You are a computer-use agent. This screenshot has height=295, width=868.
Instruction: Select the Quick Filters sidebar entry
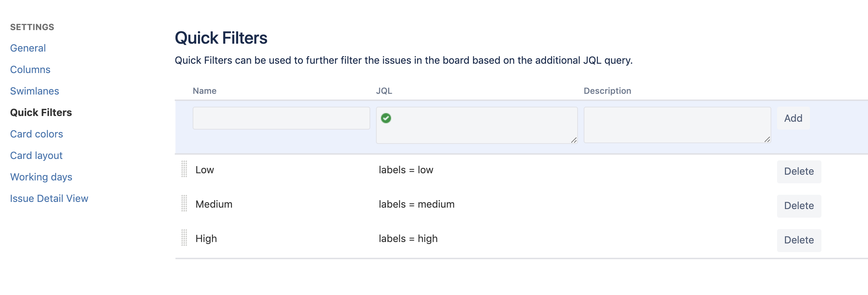pyautogui.click(x=41, y=112)
